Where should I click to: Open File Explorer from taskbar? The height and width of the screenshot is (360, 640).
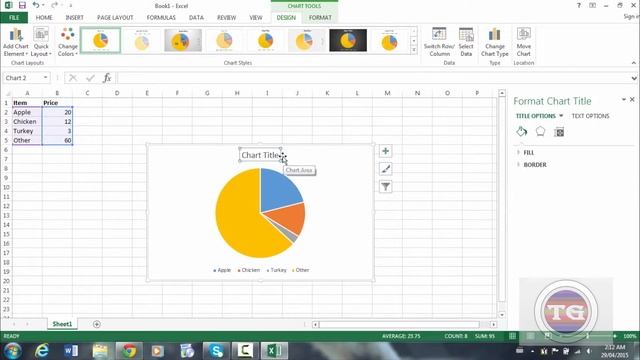pos(100,351)
